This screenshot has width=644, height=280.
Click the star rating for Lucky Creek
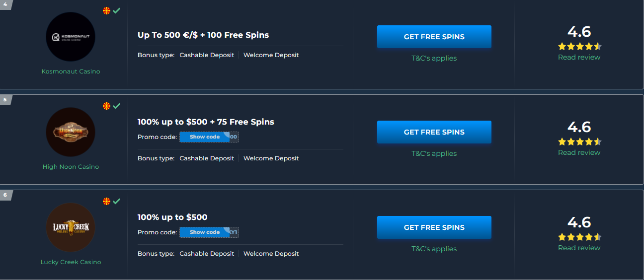pos(579,237)
